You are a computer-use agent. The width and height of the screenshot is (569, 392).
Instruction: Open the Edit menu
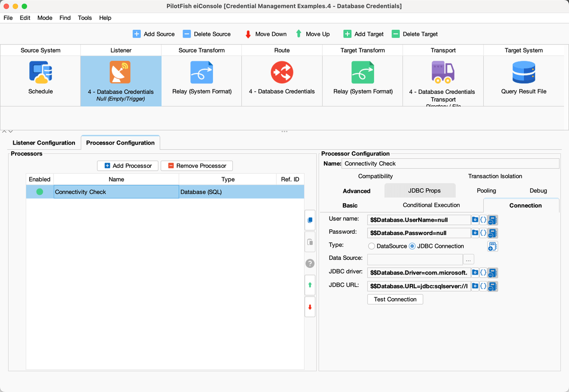click(x=25, y=18)
